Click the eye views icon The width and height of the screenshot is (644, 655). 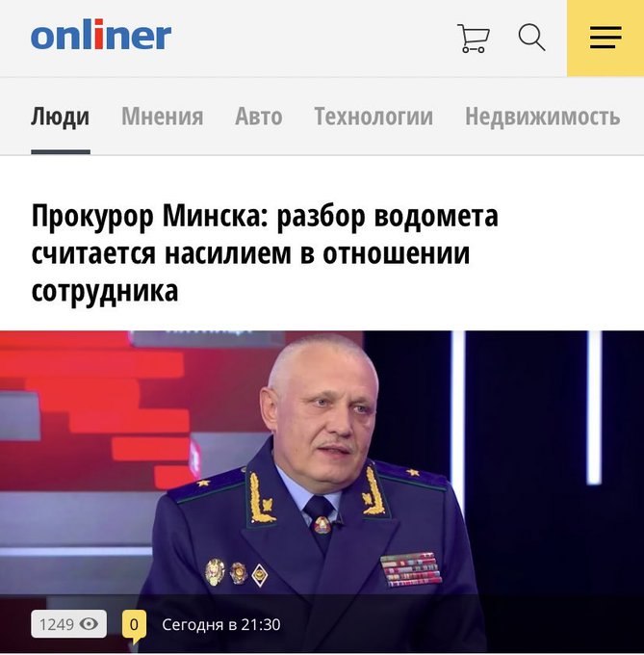(89, 623)
